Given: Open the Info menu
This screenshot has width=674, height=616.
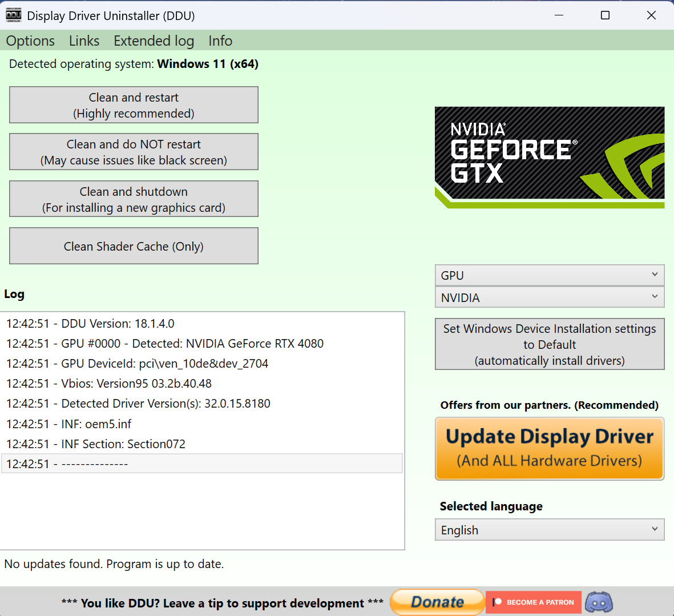Looking at the screenshot, I should pyautogui.click(x=220, y=41).
